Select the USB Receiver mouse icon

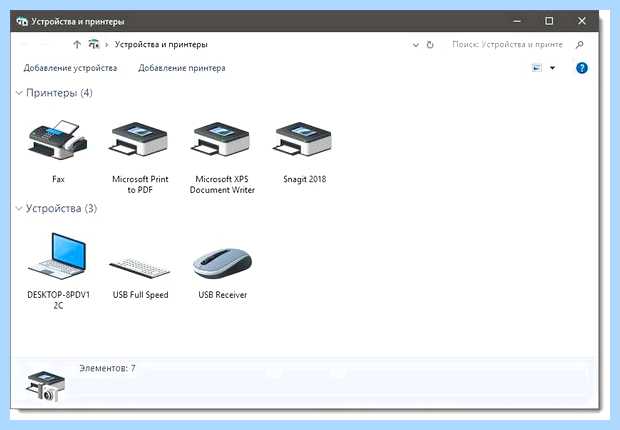[222, 263]
